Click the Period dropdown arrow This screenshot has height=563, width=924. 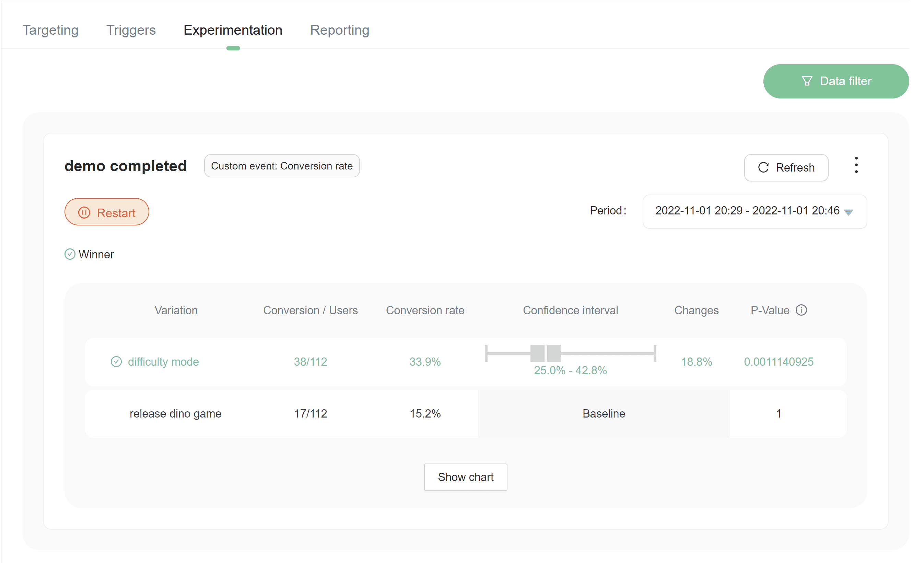pyautogui.click(x=848, y=212)
